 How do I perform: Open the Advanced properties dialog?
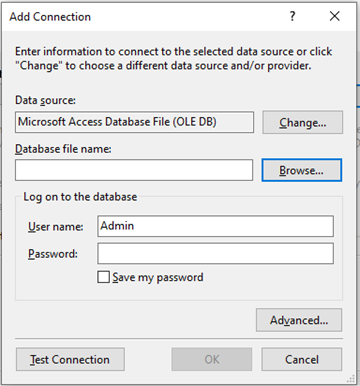pyautogui.click(x=299, y=320)
